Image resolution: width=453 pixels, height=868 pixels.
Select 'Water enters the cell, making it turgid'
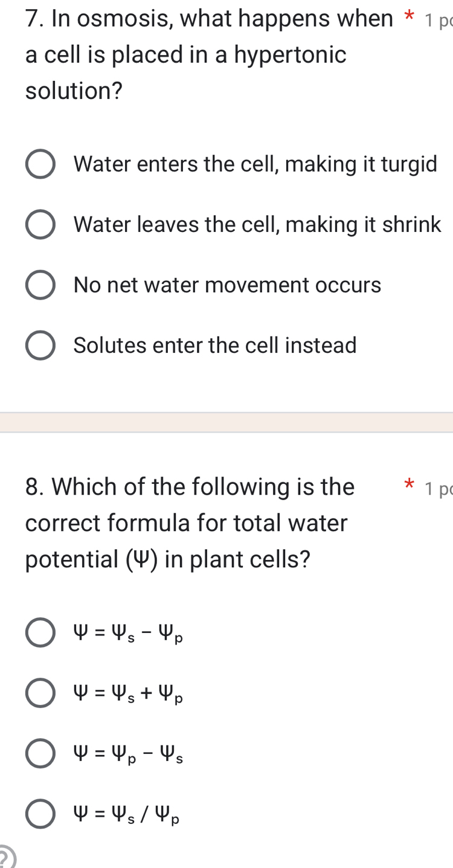pyautogui.click(x=40, y=164)
